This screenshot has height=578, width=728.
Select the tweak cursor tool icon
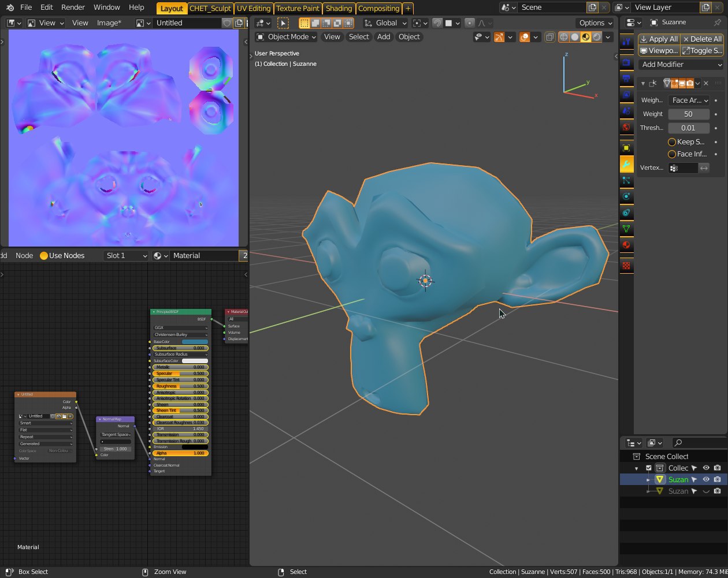(x=283, y=23)
